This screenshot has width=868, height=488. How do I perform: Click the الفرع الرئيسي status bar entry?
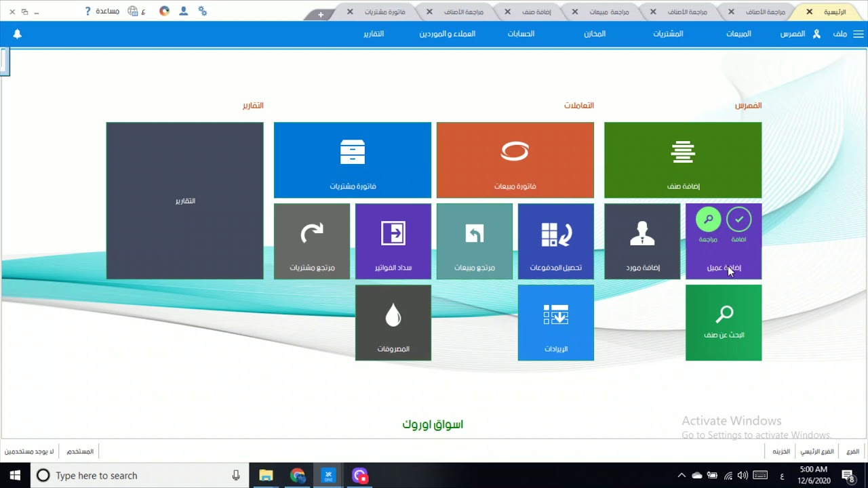click(816, 451)
